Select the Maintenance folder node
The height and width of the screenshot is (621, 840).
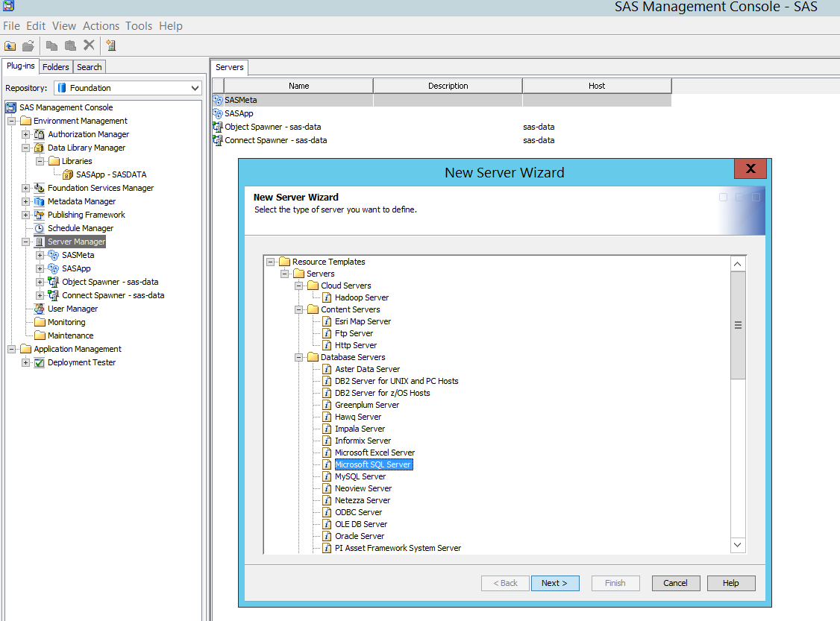pos(71,335)
